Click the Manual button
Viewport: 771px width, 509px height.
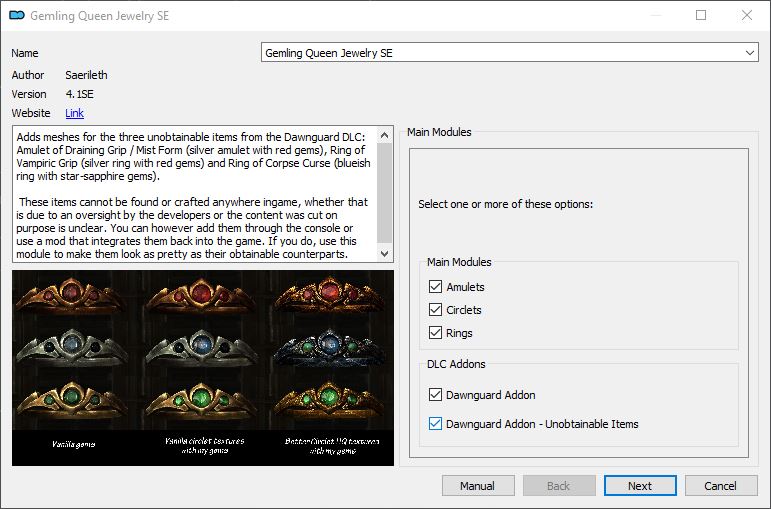[478, 486]
